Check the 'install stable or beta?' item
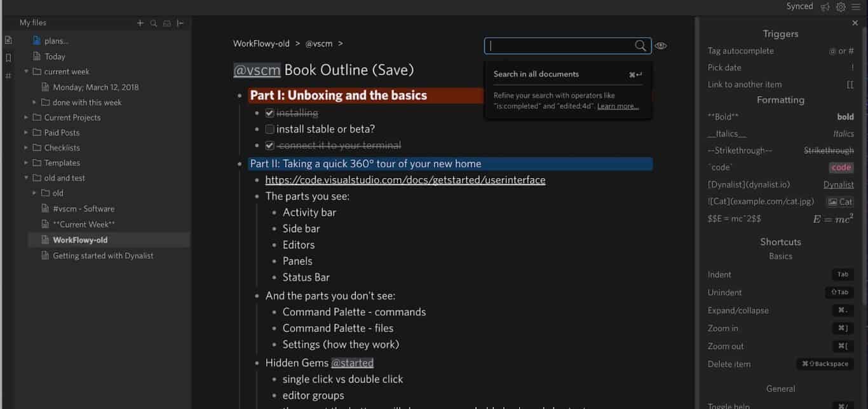Viewport: 868px width, 409px height. (x=269, y=128)
